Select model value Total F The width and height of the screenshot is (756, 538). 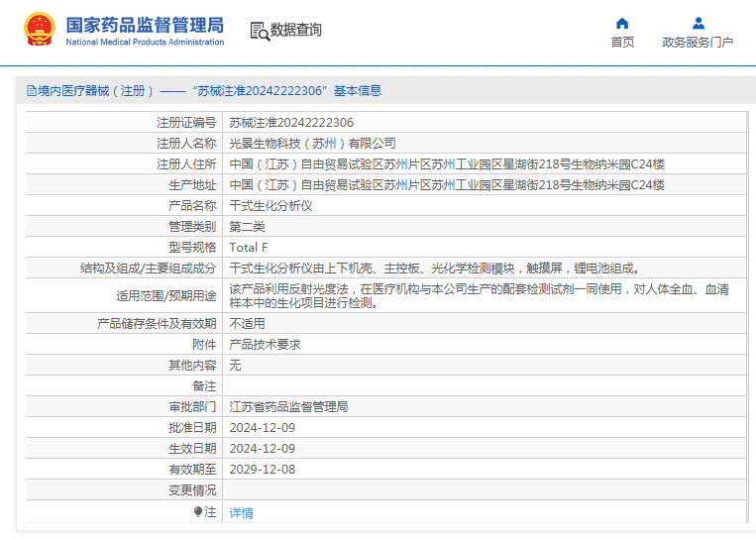point(249,248)
